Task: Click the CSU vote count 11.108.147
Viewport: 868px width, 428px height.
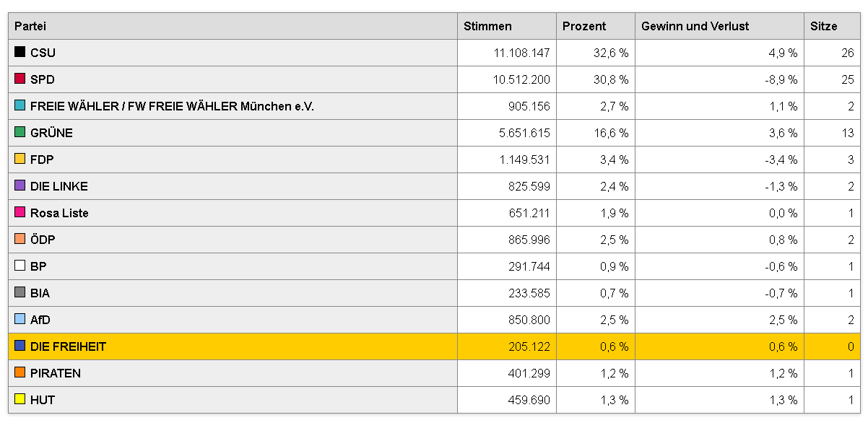Action: tap(521, 53)
